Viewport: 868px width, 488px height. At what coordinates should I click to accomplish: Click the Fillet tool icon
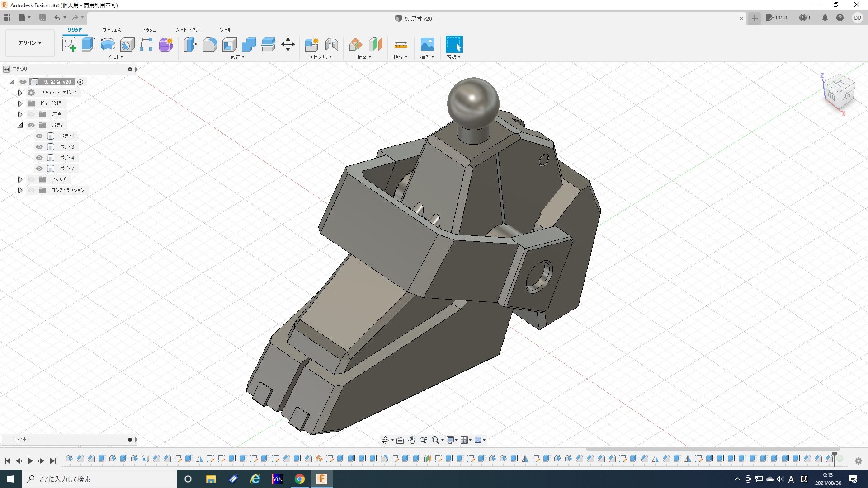pyautogui.click(x=210, y=44)
